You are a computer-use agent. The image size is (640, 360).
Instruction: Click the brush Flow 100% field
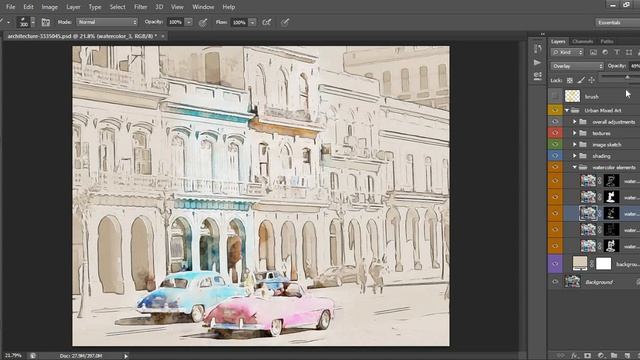240,22
